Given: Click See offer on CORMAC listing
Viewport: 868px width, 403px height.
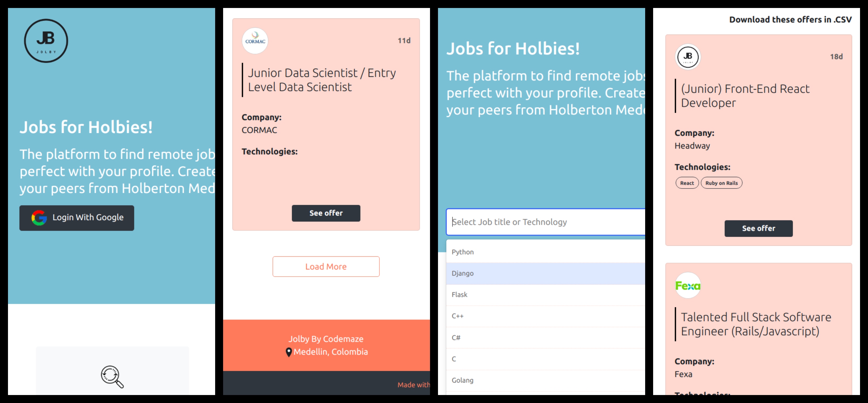Looking at the screenshot, I should [x=325, y=213].
